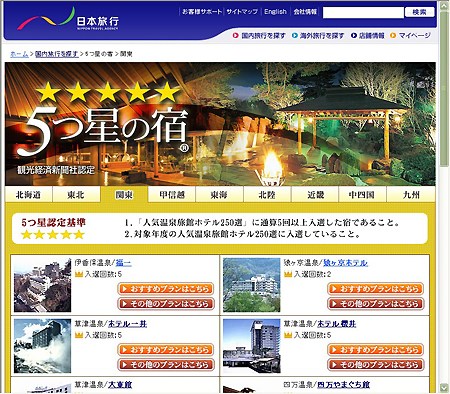Click the 検索 search button
This screenshot has height=394, width=450.
click(x=420, y=12)
